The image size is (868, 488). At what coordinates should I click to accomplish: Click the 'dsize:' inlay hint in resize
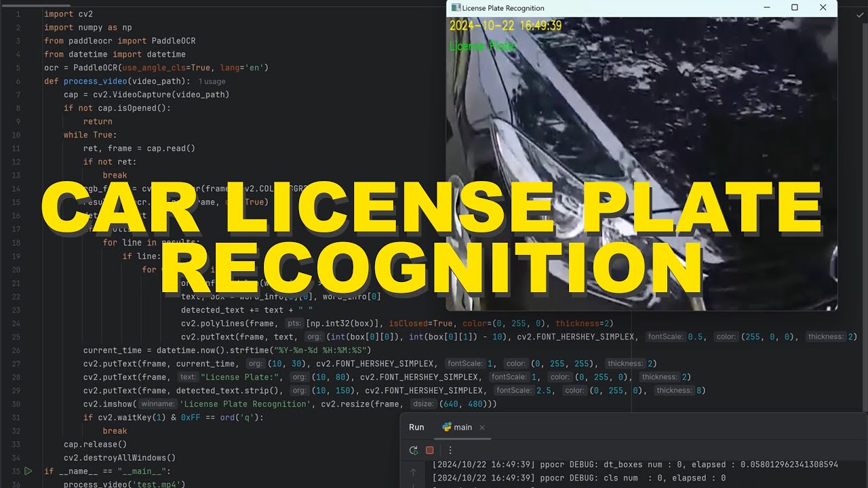coord(424,404)
